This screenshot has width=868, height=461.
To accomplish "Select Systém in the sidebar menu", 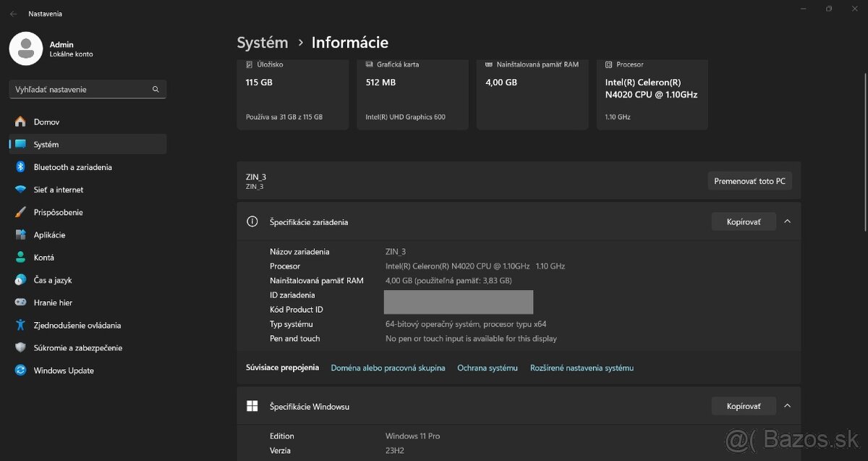I will pos(46,145).
